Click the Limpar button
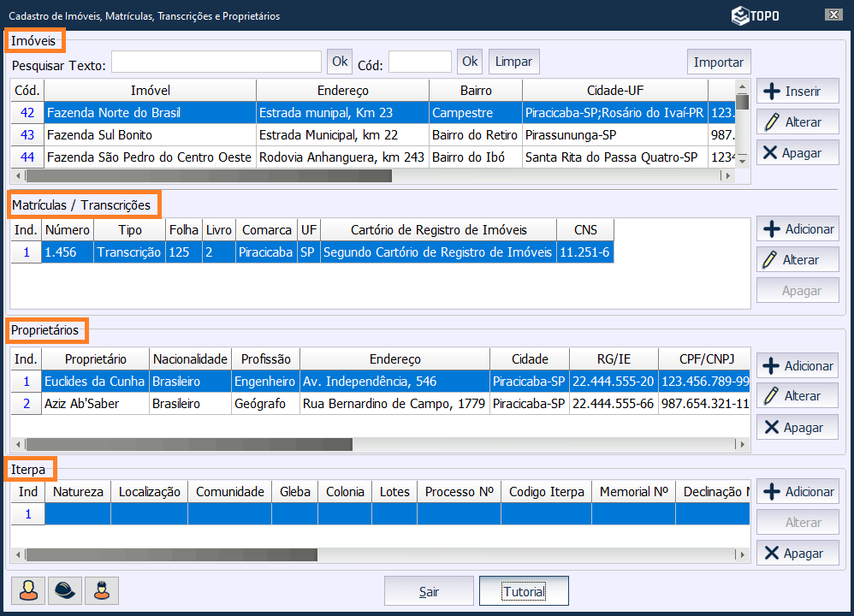Screen dimensions: 854x616 (x=513, y=62)
